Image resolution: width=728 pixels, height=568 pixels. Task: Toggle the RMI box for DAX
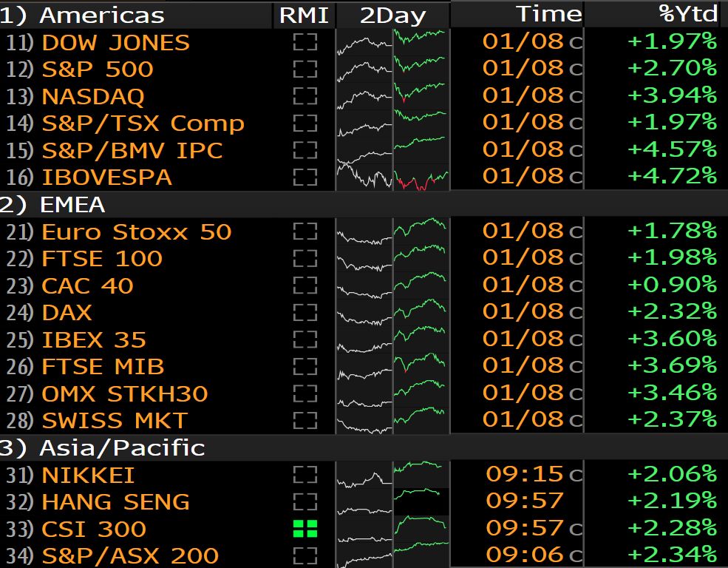coord(305,312)
